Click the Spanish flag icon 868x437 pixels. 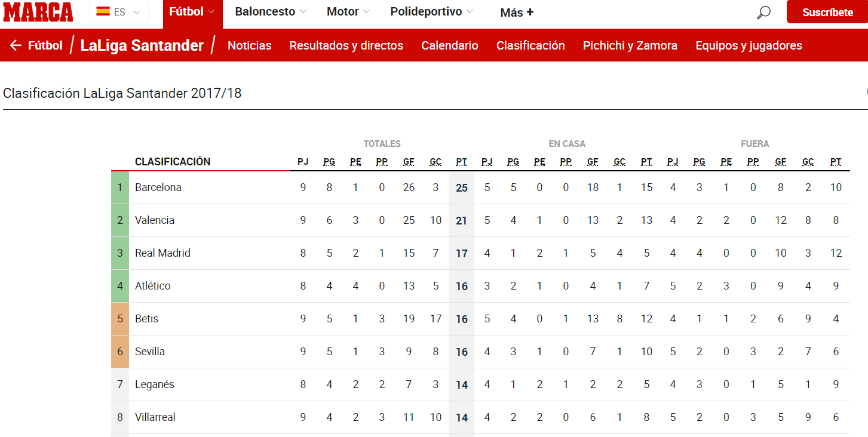point(103,11)
